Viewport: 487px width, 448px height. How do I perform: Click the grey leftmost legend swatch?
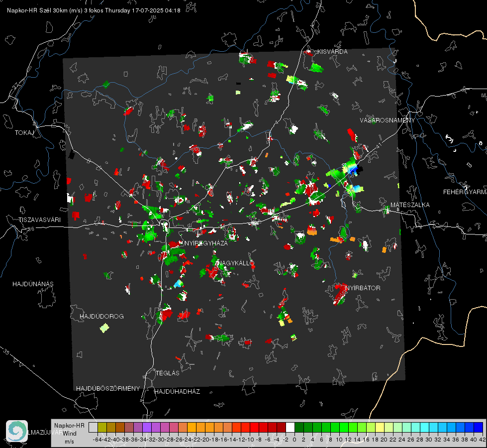pyautogui.click(x=93, y=427)
